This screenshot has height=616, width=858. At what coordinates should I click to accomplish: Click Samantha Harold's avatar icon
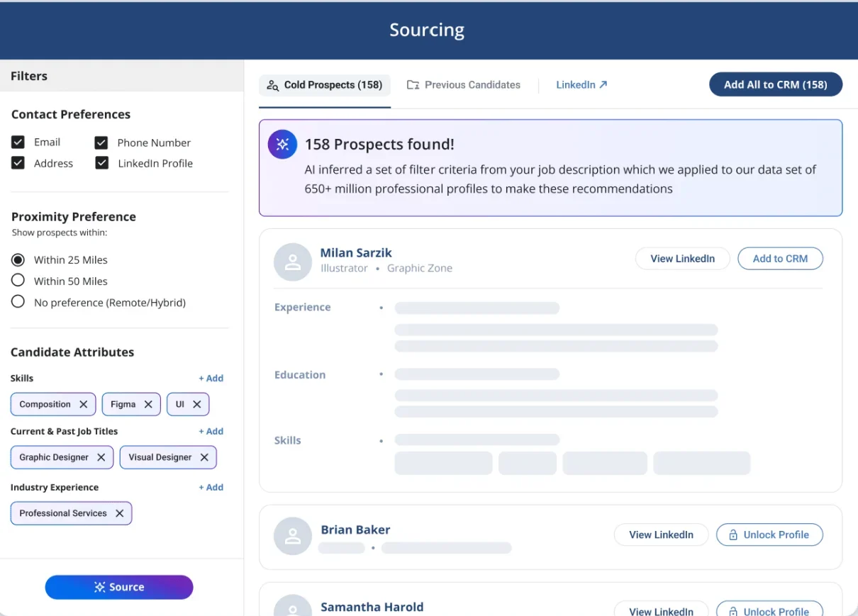pos(293,606)
